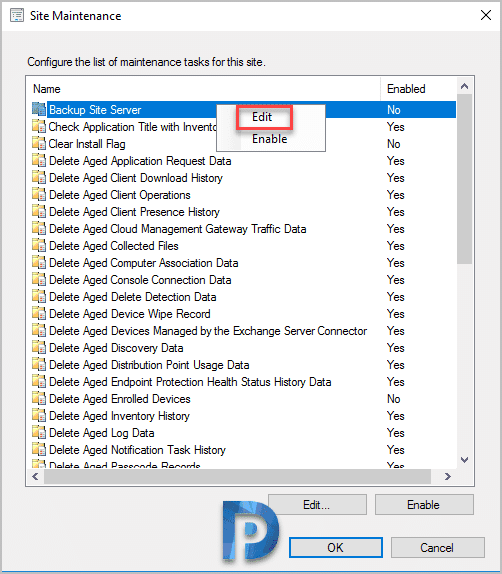Viewport: 502px width, 574px height.
Task: Click the icon beside Clear Install Flag
Action: tap(39, 143)
